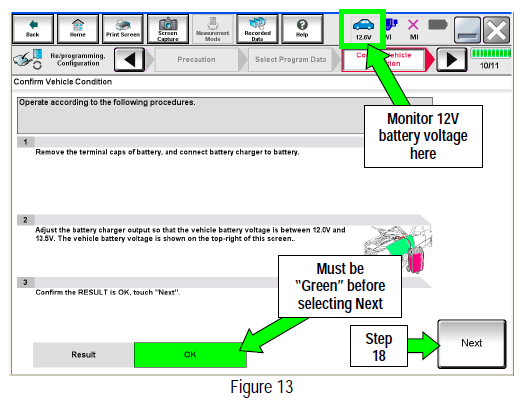523x407 pixels.
Task: Open Screen Capture camera tool
Action: click(168, 29)
